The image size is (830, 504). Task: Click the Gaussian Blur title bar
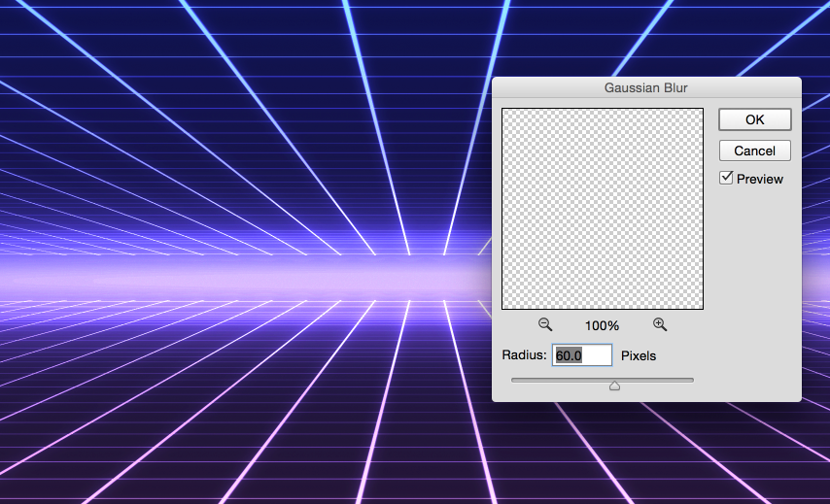click(x=646, y=87)
